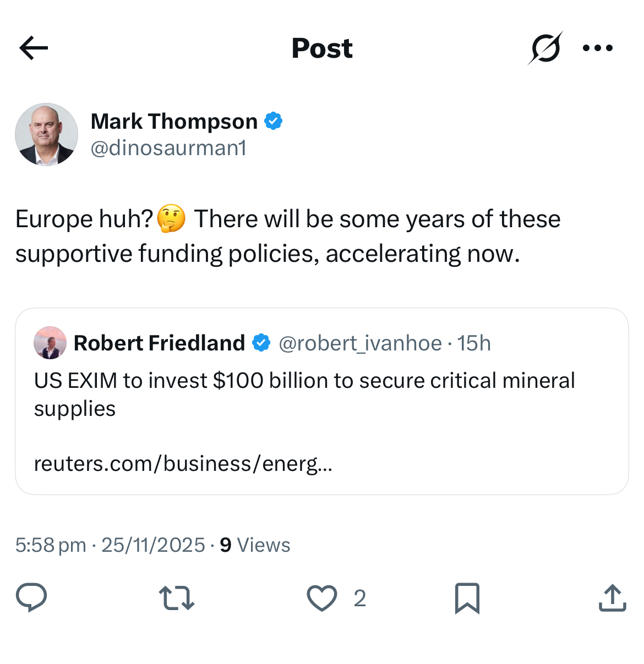Tap the @dinosaurman1 handle
The image size is (644, 664).
[x=168, y=148]
